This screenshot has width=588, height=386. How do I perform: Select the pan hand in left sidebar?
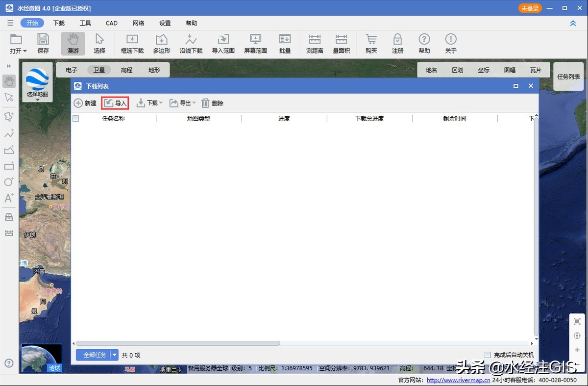[x=9, y=81]
